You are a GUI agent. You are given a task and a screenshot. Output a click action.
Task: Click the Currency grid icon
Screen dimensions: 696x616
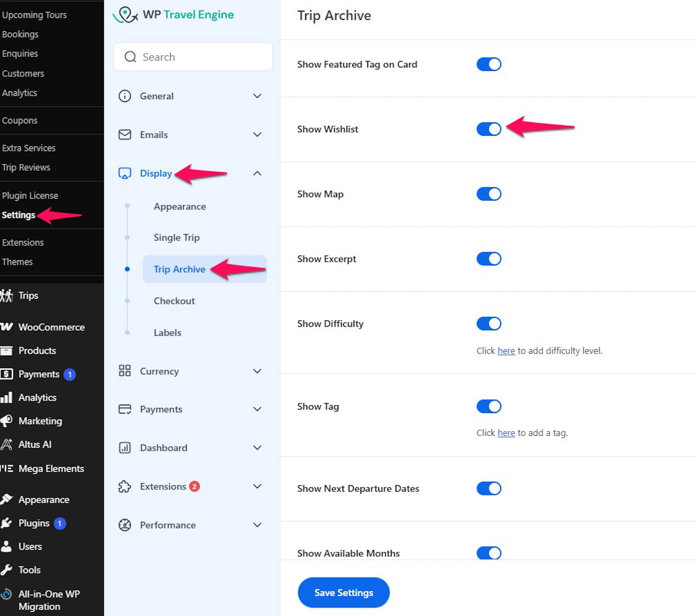point(125,370)
